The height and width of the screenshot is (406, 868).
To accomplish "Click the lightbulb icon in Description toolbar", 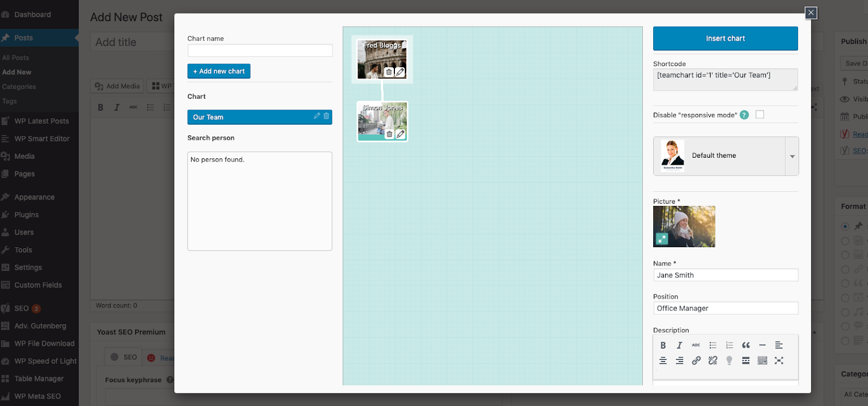I will pos(729,360).
